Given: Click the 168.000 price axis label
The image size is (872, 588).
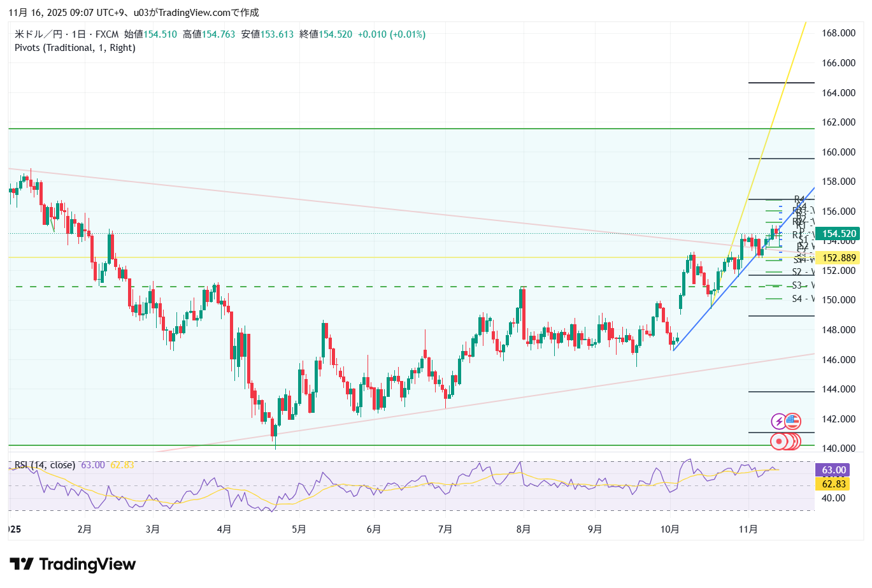Looking at the screenshot, I should tap(838, 33).
